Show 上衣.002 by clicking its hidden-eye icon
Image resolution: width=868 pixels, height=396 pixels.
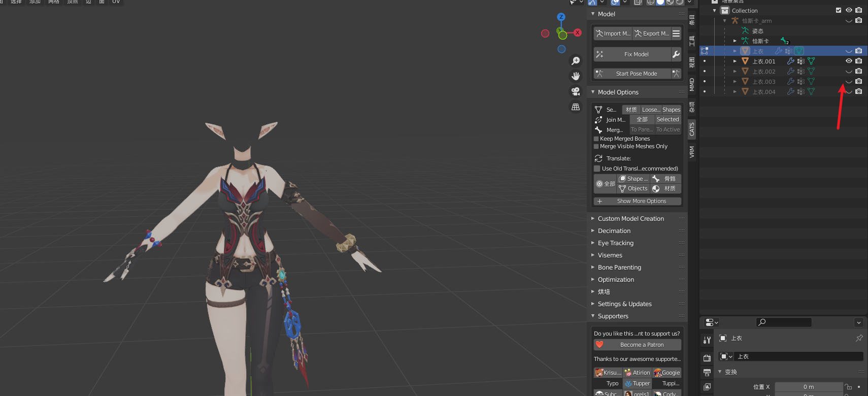point(849,72)
